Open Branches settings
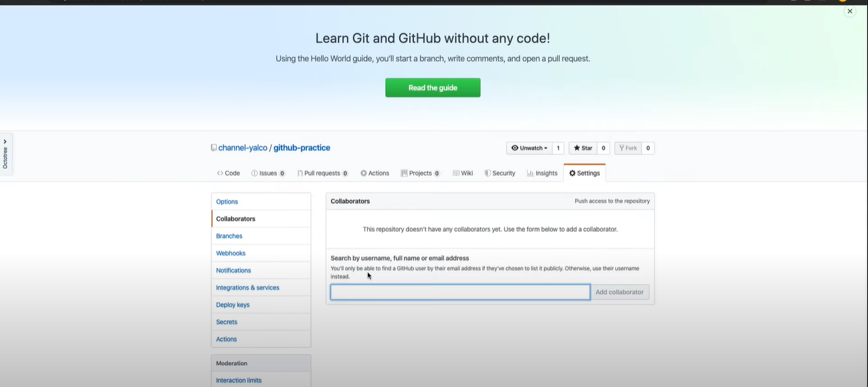The height and width of the screenshot is (387, 868). point(261,236)
